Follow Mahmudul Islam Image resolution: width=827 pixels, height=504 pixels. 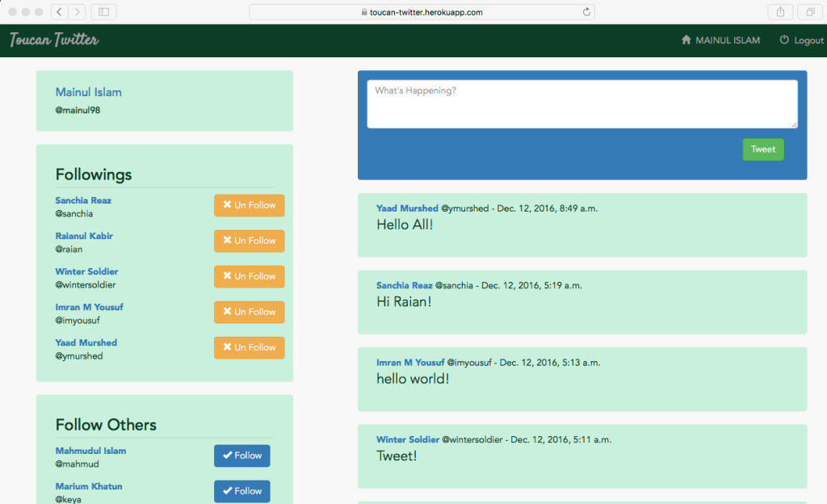tap(241, 456)
